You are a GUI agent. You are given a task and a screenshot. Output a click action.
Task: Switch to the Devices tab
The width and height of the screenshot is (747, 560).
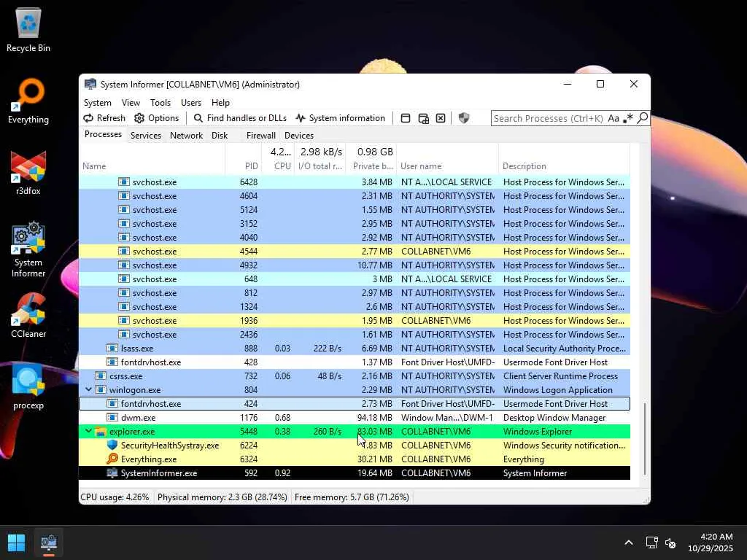(x=298, y=135)
